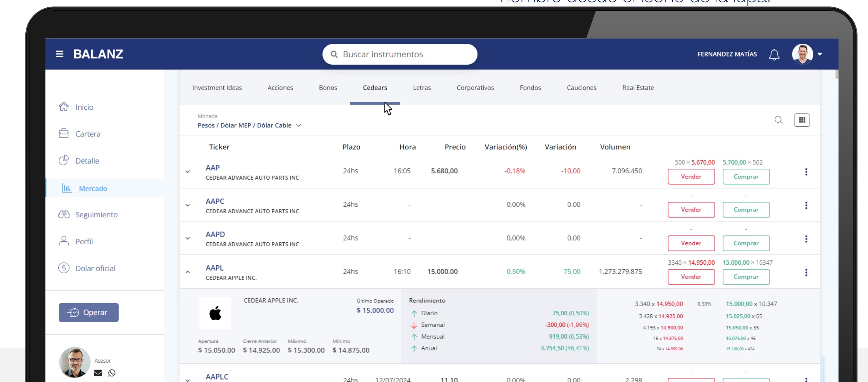The height and width of the screenshot is (382, 868).
Task: Contact the advisor via WhatsApp icon
Action: click(x=112, y=373)
